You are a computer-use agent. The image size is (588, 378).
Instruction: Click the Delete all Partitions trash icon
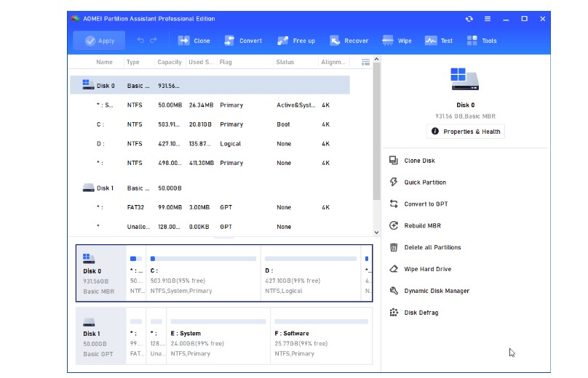point(394,247)
